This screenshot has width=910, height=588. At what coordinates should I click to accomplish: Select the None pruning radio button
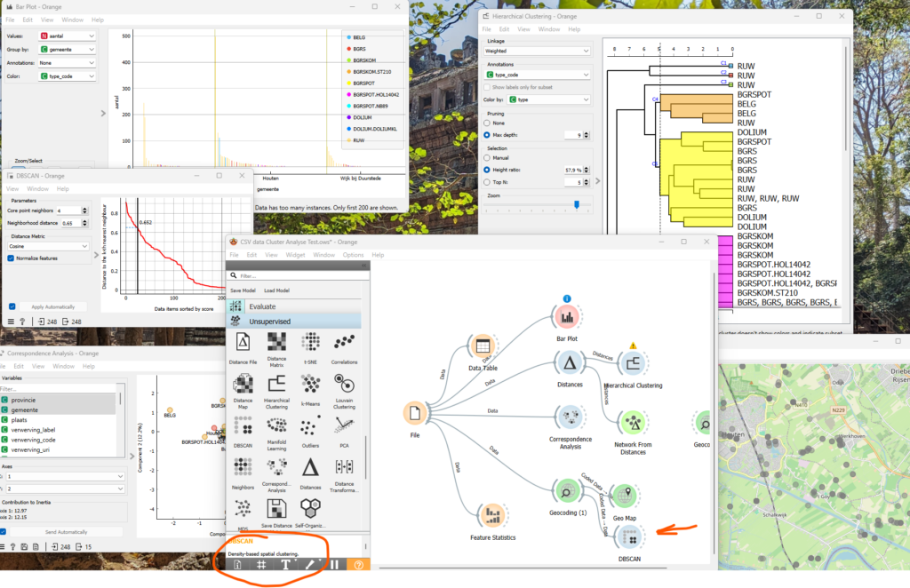[x=486, y=123]
